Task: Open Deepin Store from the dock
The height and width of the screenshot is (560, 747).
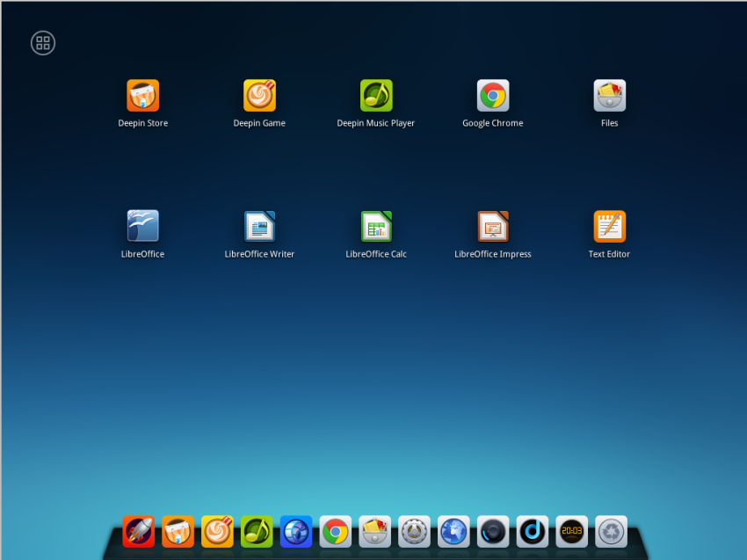Action: point(178,532)
